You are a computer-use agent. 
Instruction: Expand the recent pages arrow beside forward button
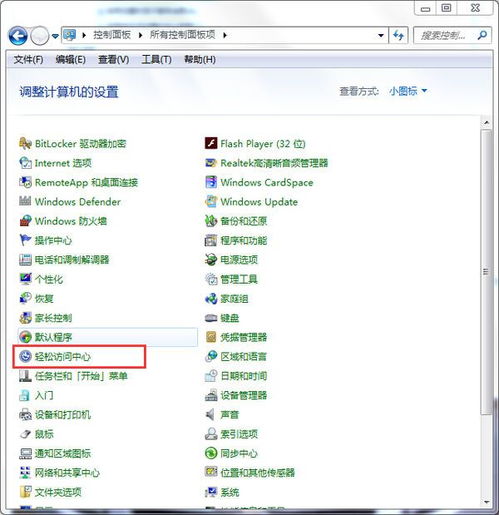(x=55, y=36)
